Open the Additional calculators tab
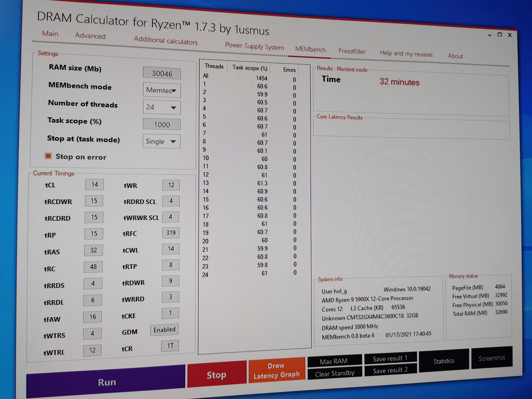This screenshot has width=532, height=399. tap(166, 40)
